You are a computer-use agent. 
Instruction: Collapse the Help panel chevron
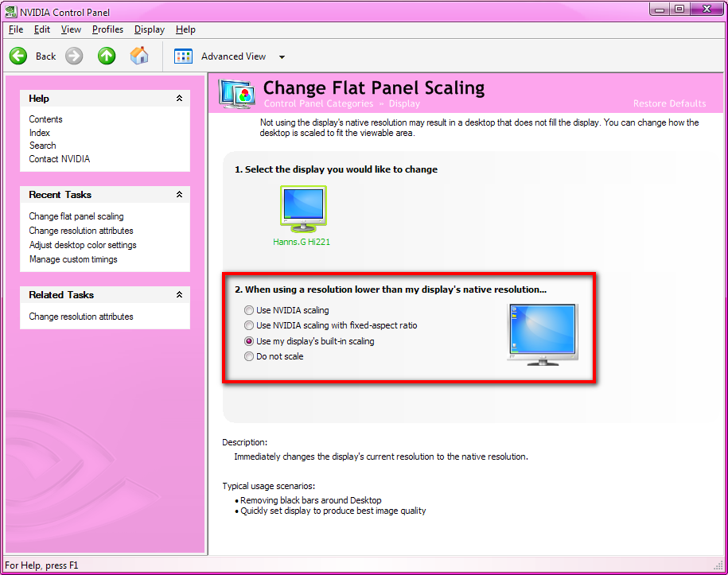(180, 98)
